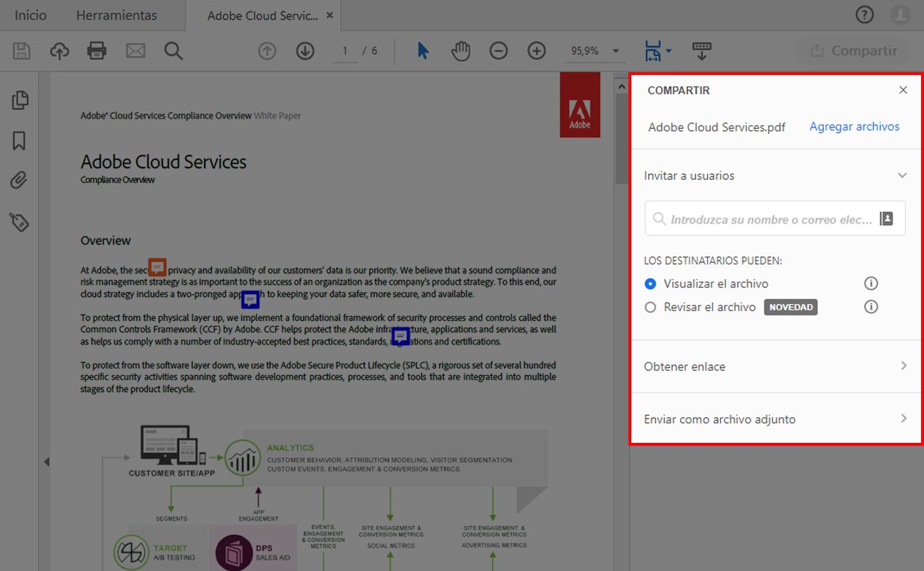The width and height of the screenshot is (924, 571).
Task: Click the Adobe logo in document
Action: click(580, 105)
